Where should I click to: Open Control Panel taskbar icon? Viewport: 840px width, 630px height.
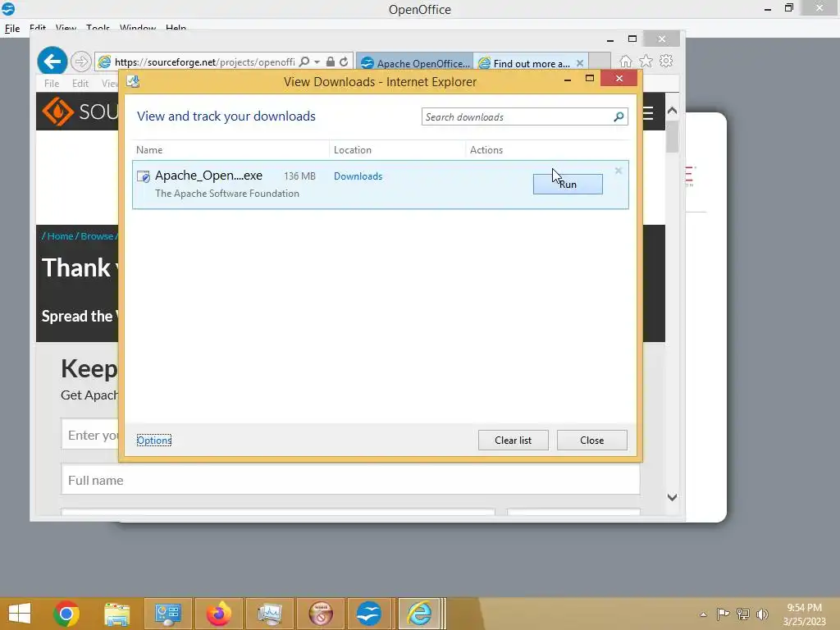point(167,614)
